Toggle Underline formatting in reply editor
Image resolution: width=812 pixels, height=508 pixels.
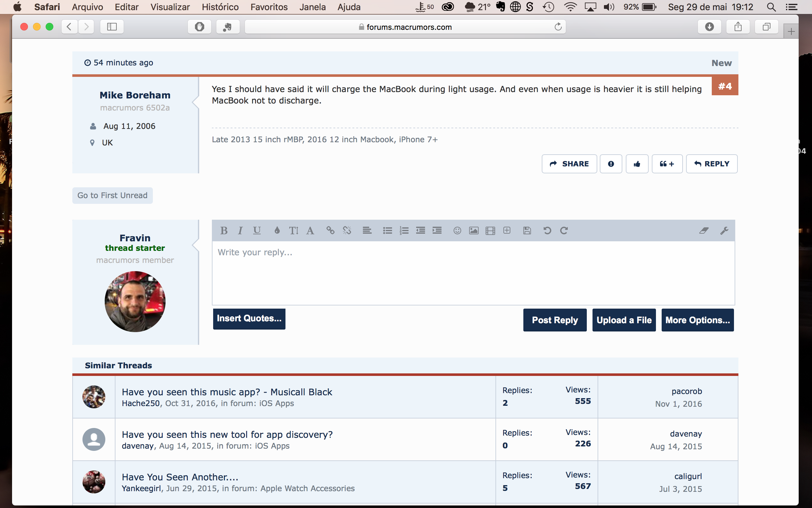pos(257,231)
